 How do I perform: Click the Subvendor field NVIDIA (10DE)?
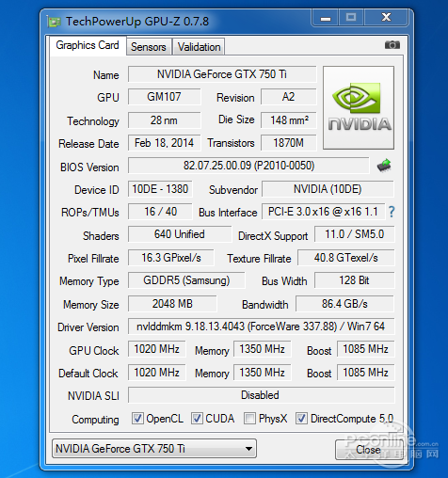(328, 189)
